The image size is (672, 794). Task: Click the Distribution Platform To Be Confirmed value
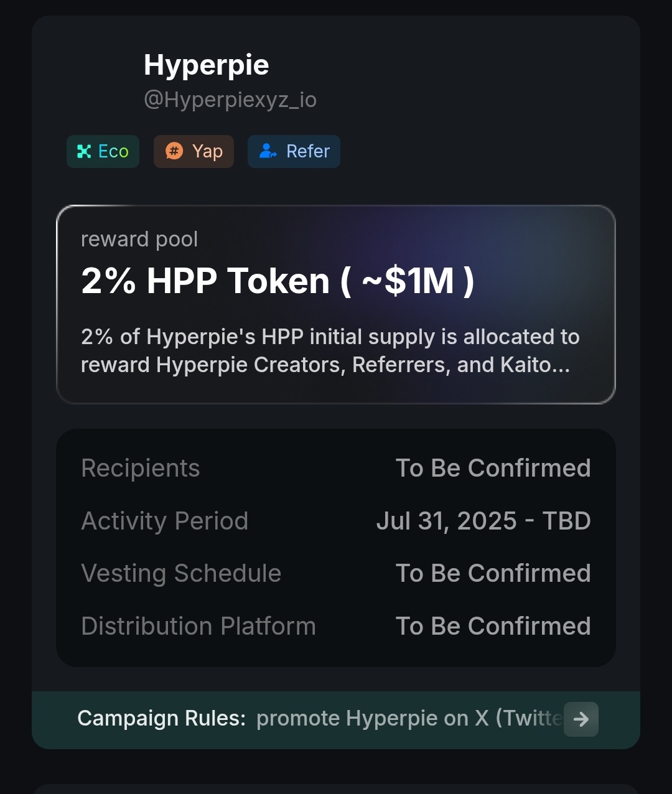(x=493, y=626)
